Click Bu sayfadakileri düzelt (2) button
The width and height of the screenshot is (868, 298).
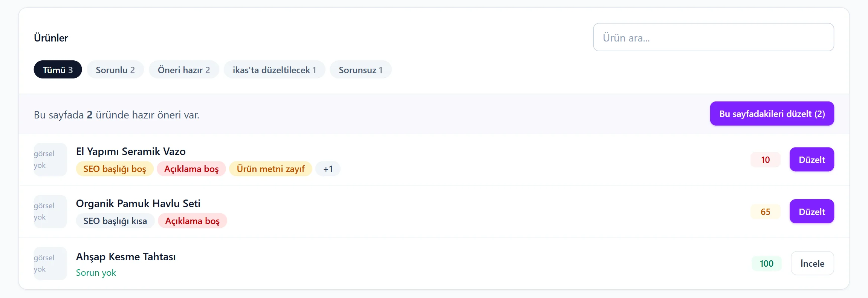[772, 114]
